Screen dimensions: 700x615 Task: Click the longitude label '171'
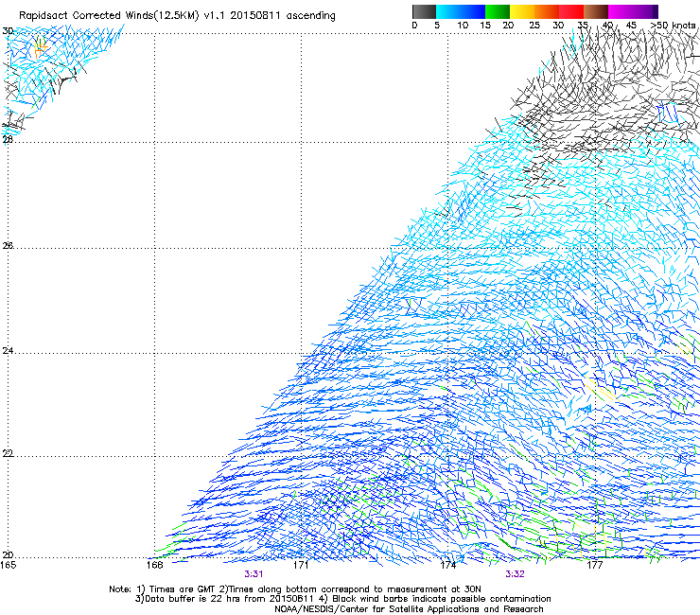click(x=301, y=565)
